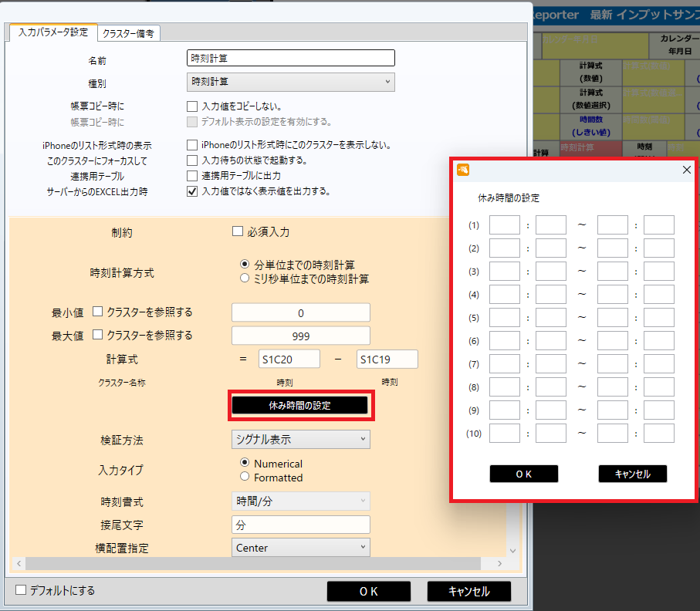This screenshot has width=700, height=611.
Task: Click the 最大値 field showing 999
Action: pyautogui.click(x=301, y=336)
